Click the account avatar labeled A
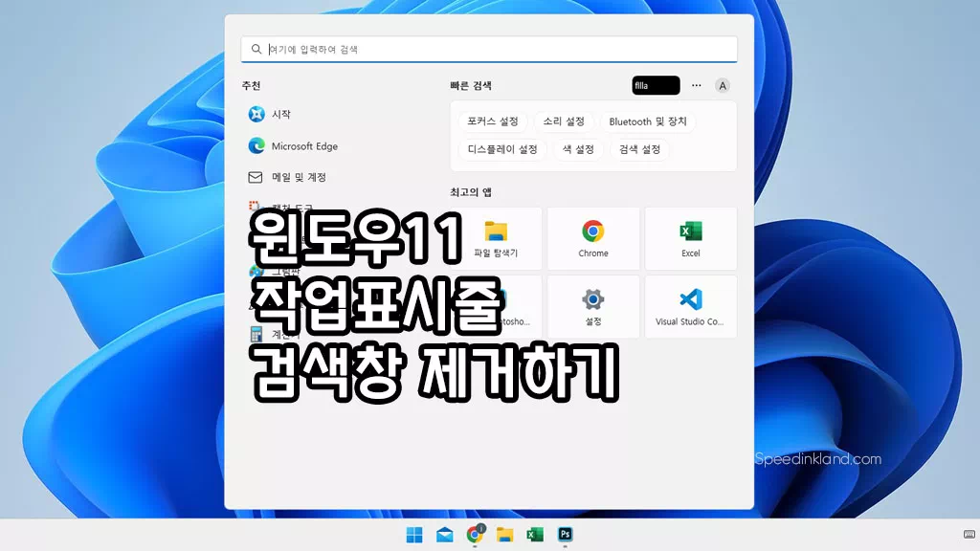The height and width of the screenshot is (551, 980). point(723,85)
